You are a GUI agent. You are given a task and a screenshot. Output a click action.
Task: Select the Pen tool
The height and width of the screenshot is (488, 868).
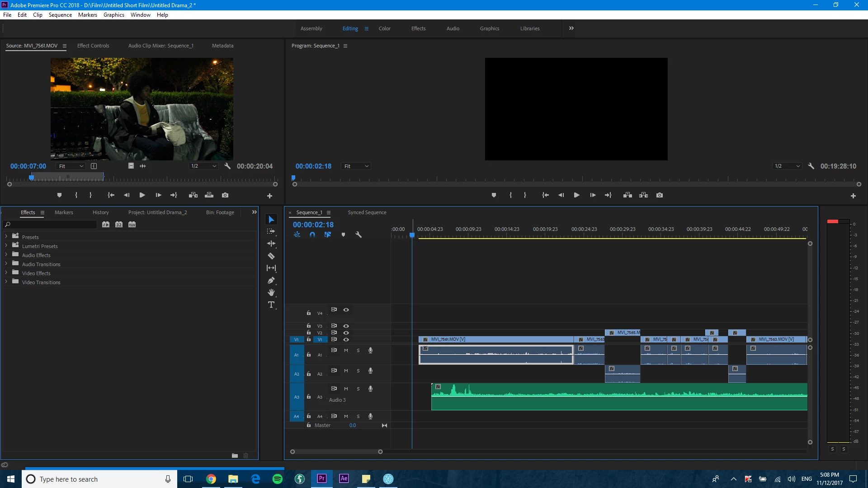click(x=271, y=280)
